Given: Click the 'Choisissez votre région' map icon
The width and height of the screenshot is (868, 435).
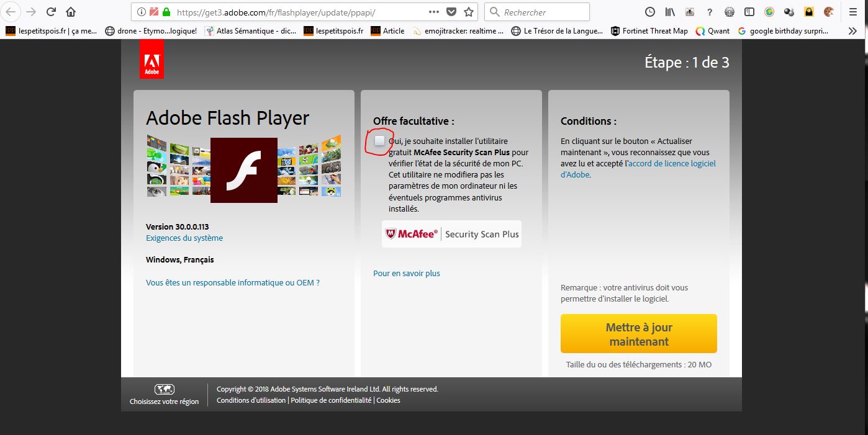Looking at the screenshot, I should [x=164, y=389].
